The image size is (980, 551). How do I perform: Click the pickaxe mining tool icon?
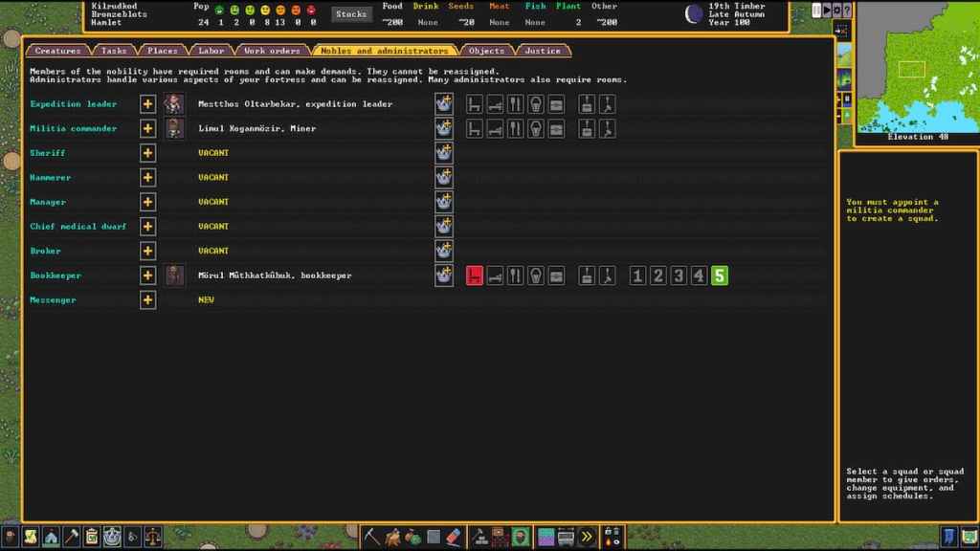coord(372,537)
